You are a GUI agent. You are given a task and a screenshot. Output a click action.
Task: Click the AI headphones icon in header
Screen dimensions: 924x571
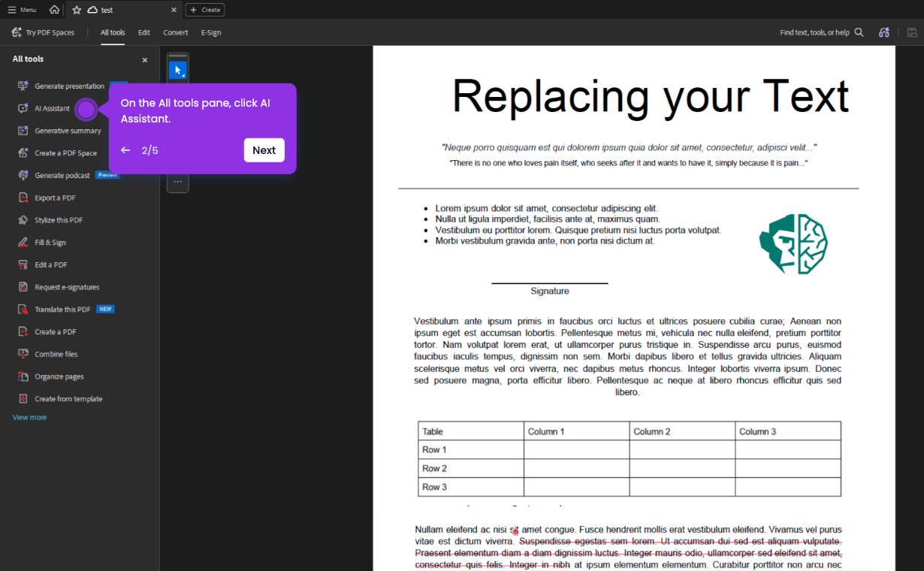point(884,32)
